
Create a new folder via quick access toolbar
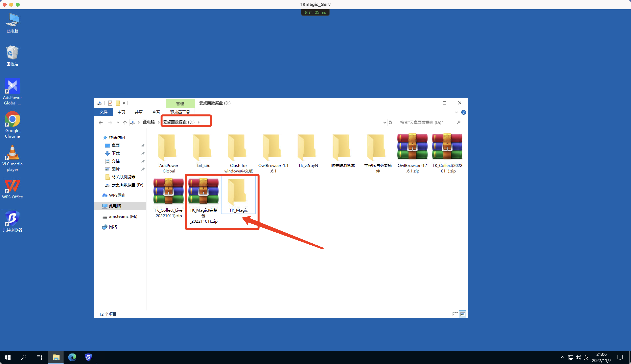pyautogui.click(x=118, y=103)
